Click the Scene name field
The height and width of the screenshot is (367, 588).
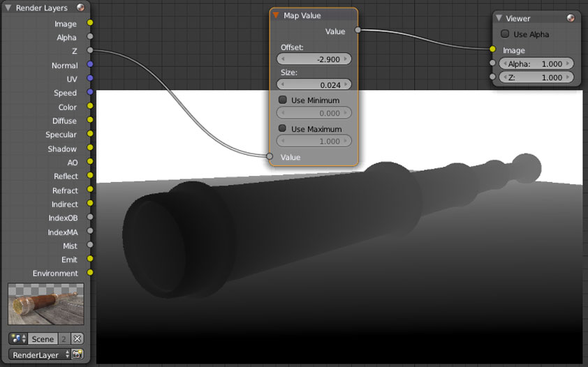coord(43,338)
